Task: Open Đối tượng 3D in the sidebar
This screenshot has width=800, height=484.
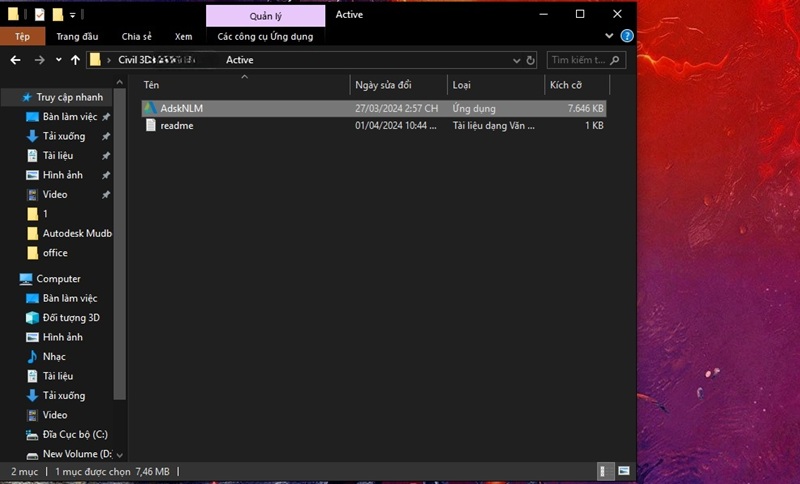Action: 70,318
